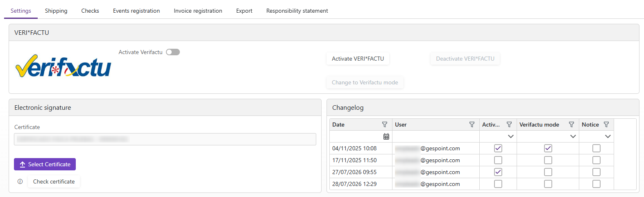This screenshot has width=644, height=197.
Task: Toggle Notice checkbox for 04/11/2025 10:08
Action: click(x=596, y=148)
